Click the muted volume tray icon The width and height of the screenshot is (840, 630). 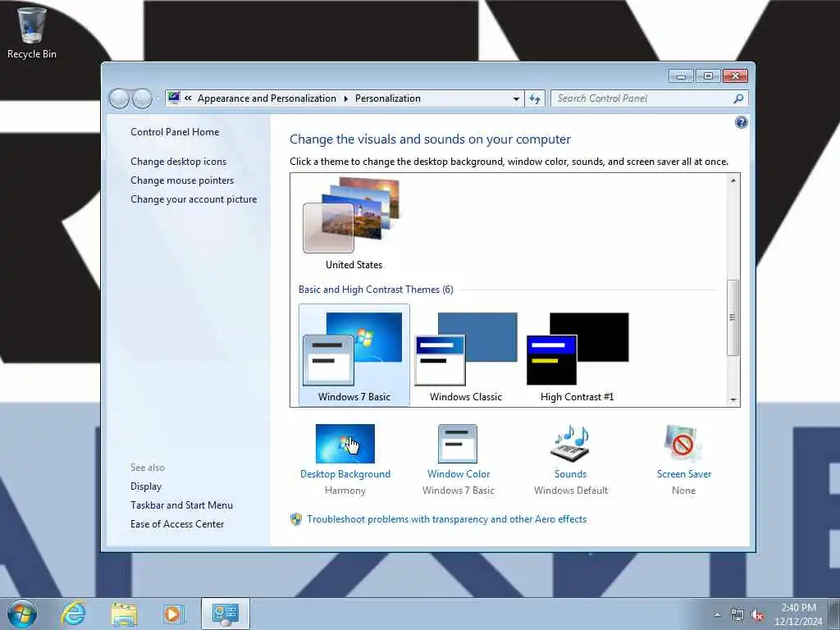pyautogui.click(x=757, y=615)
